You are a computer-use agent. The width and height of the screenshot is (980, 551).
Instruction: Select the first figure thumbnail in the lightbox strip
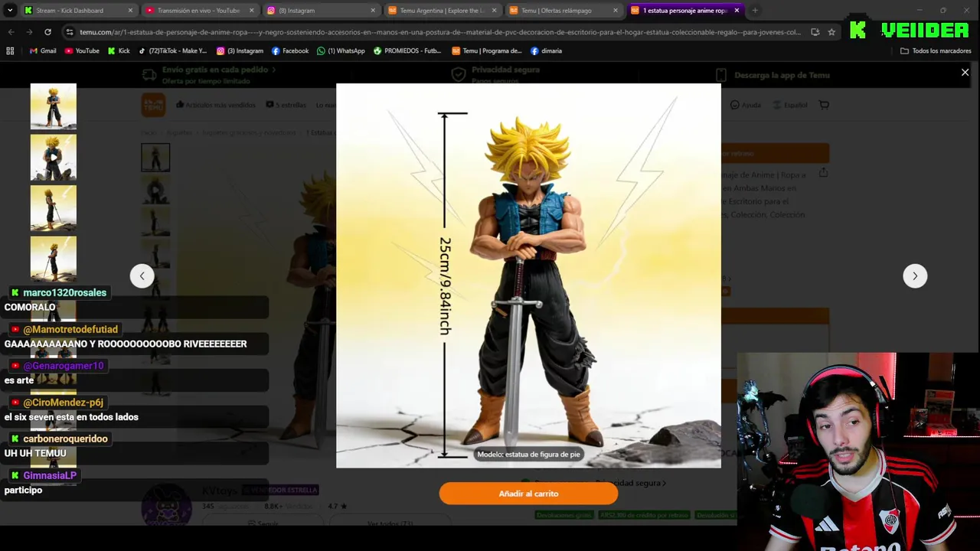click(54, 106)
